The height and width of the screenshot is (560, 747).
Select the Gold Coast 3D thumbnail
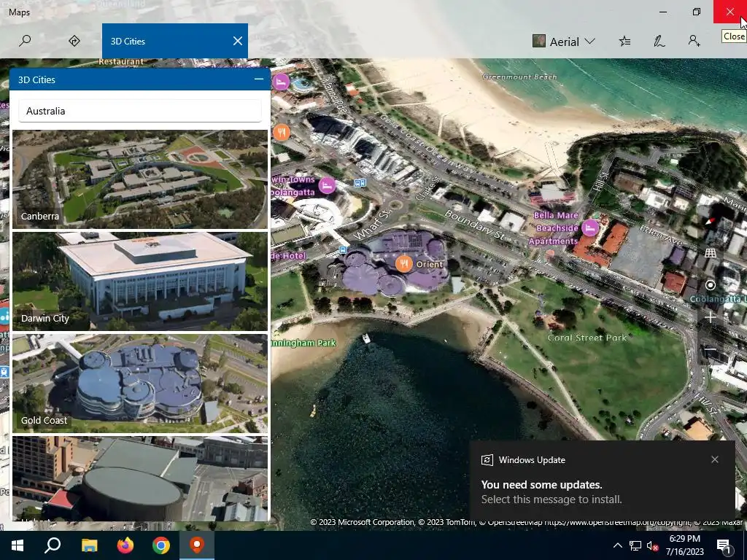(140, 384)
